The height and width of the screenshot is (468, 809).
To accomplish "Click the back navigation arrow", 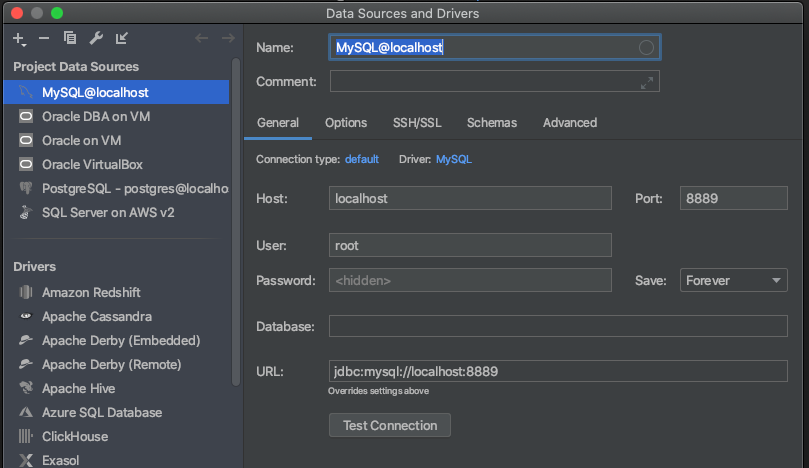I will [x=201, y=38].
